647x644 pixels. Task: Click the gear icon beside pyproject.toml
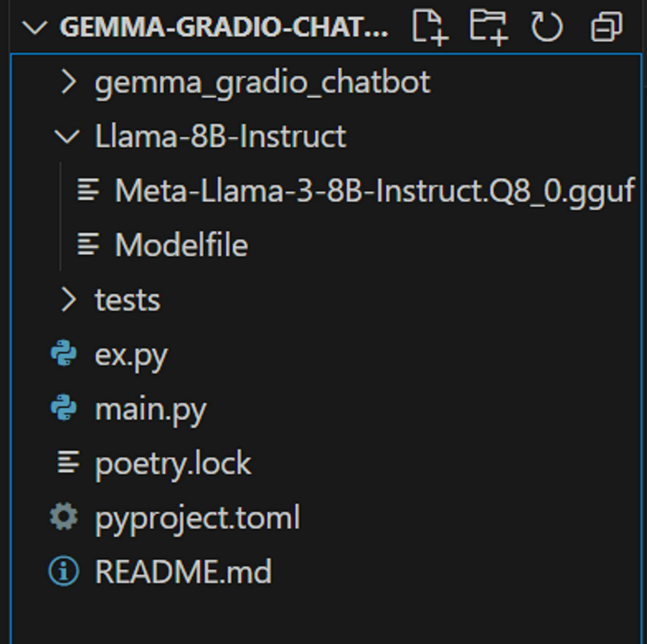[64, 517]
